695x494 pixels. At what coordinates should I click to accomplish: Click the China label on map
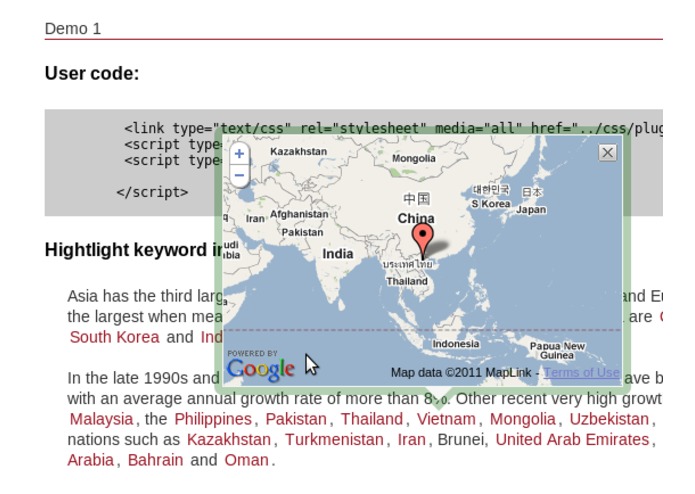pyautogui.click(x=416, y=218)
